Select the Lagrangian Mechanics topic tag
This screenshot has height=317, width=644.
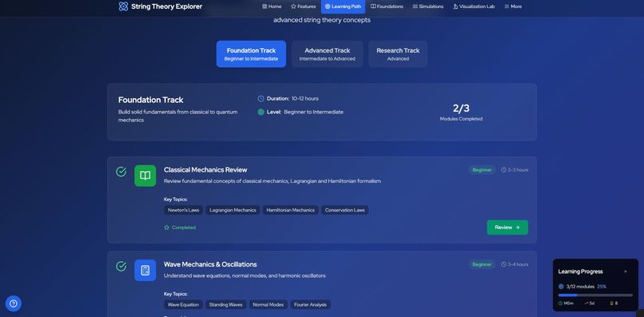233,210
